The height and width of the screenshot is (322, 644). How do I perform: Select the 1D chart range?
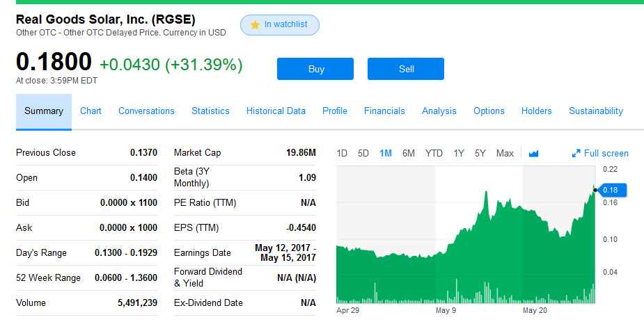point(342,154)
